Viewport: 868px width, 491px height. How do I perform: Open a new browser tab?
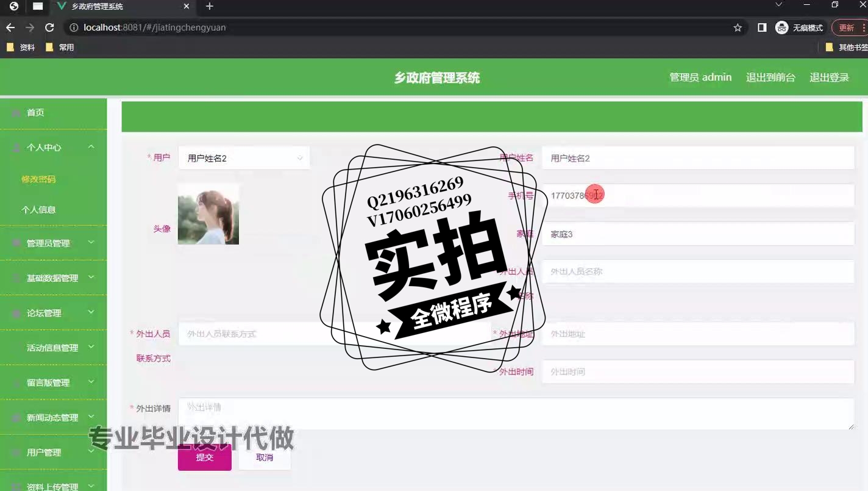210,6
